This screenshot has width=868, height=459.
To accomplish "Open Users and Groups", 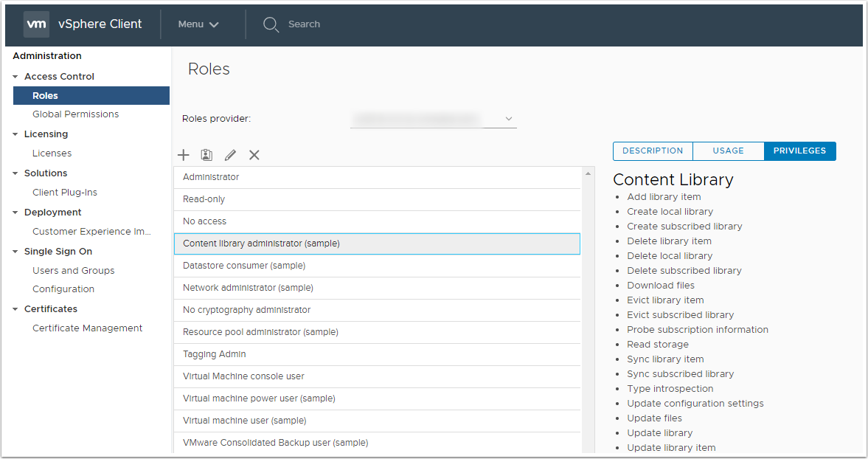I will coord(74,271).
